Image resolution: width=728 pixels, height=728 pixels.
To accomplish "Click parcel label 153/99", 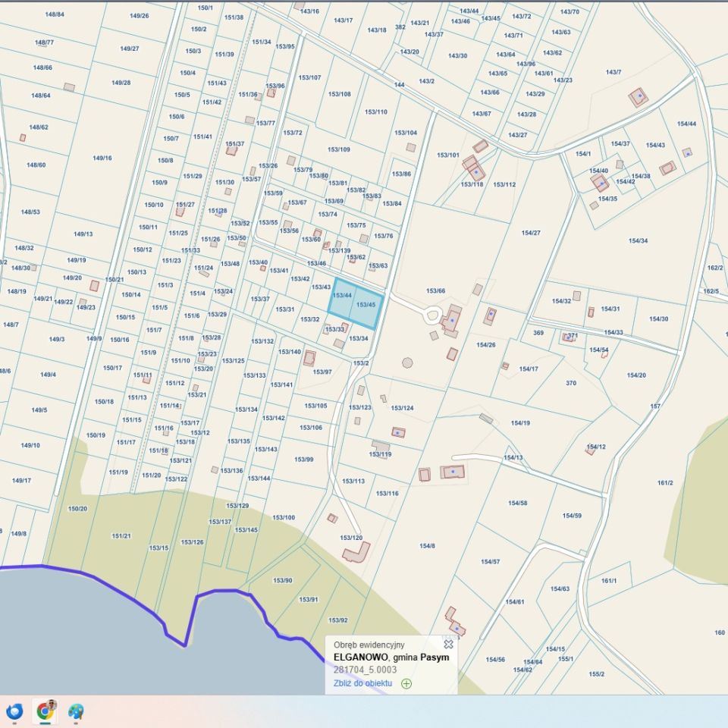I will [x=303, y=460].
